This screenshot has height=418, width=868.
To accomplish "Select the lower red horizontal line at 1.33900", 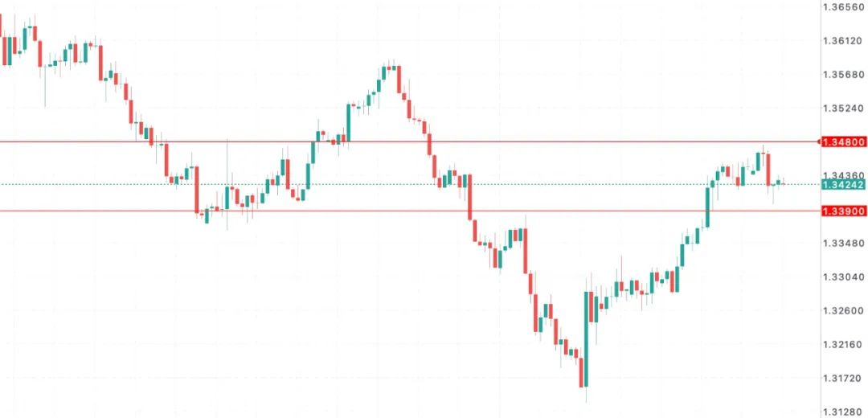I will [362, 211].
